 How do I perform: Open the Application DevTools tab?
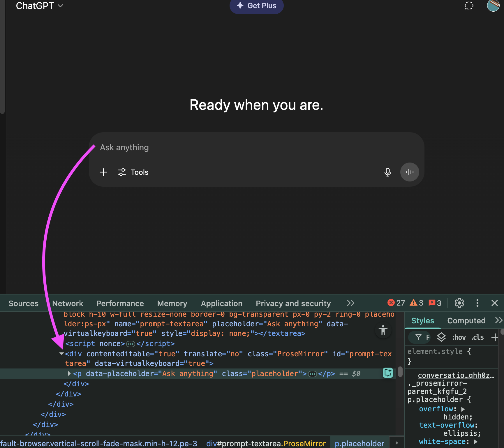(222, 304)
